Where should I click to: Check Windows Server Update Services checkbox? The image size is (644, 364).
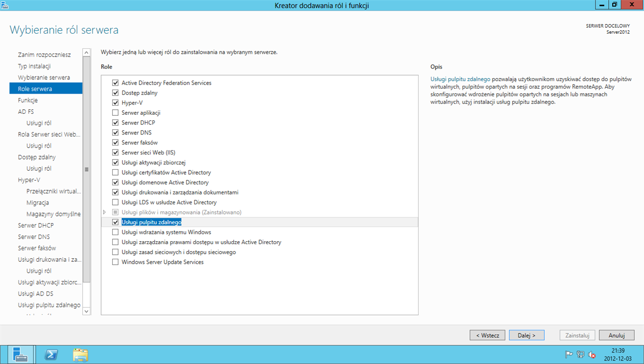coord(115,262)
